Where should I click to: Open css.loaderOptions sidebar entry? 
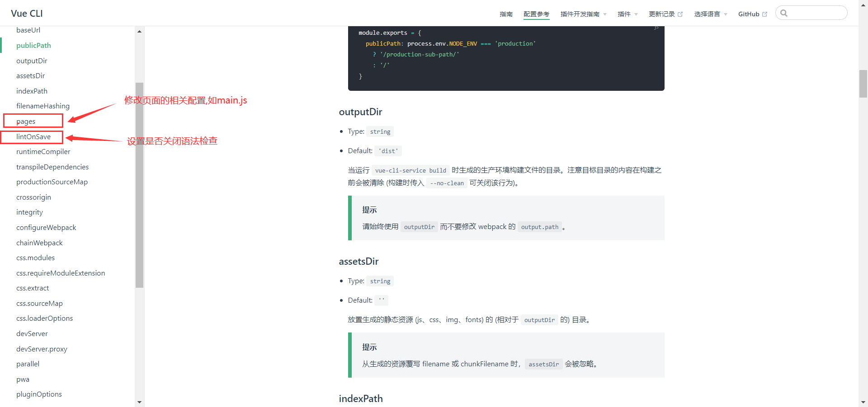click(44, 318)
